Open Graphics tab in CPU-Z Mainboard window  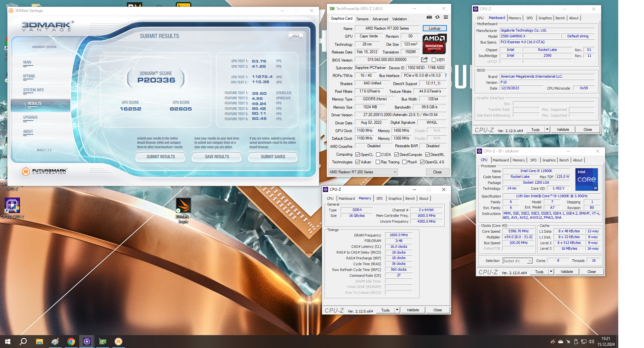coord(545,18)
